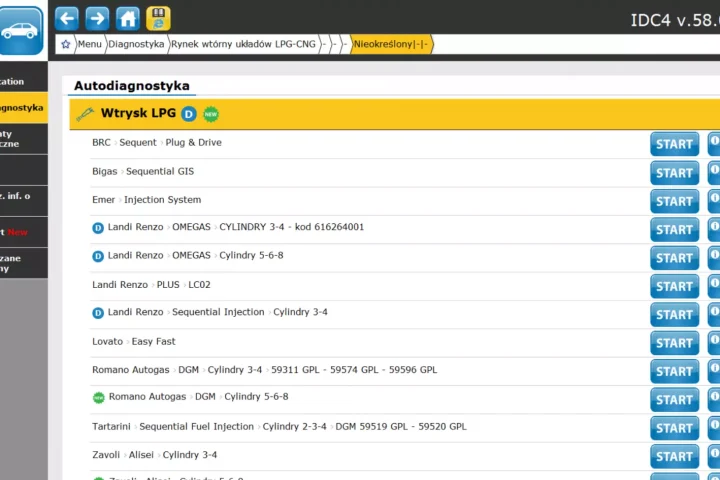Start Bigas Sequential GIS diagnosis
Screen dimensions: 720x480
(675, 173)
